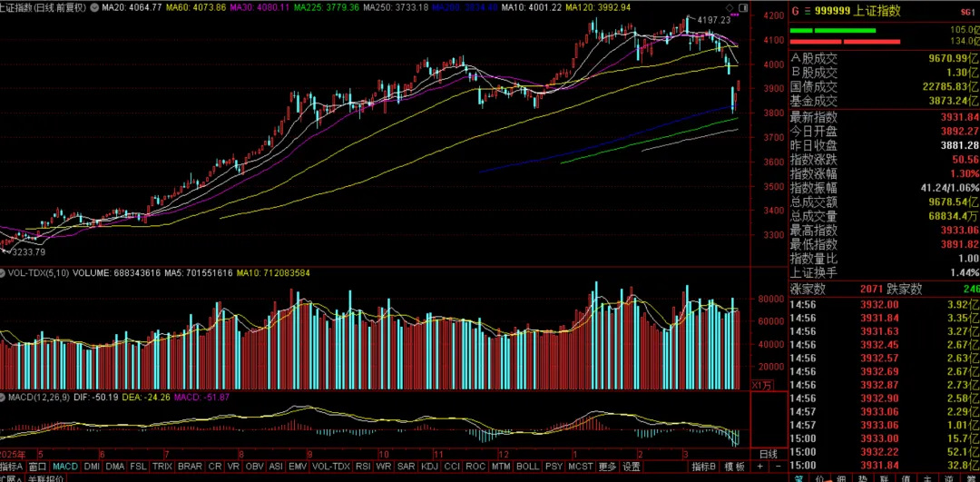Select the 窗口 tab
This screenshot has width=980, height=482.
37,467
